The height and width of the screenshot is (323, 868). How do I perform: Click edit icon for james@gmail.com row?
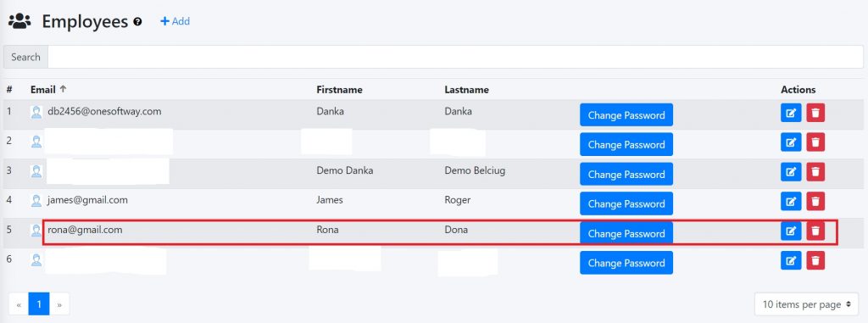click(x=791, y=201)
